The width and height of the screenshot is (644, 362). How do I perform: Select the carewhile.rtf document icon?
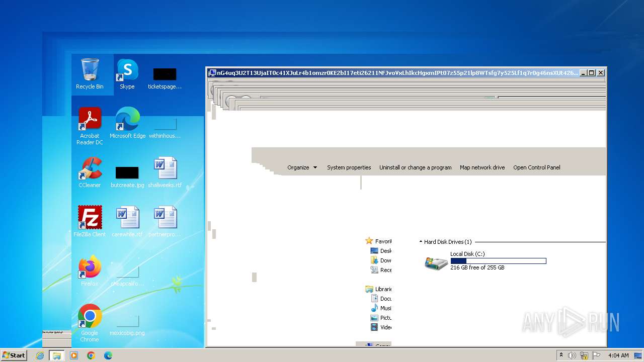(127, 222)
